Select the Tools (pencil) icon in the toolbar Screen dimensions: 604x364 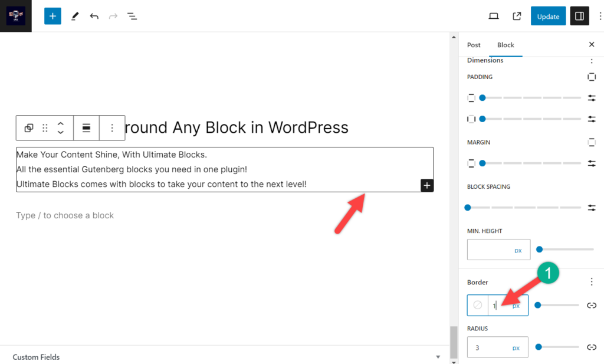pyautogui.click(x=75, y=16)
